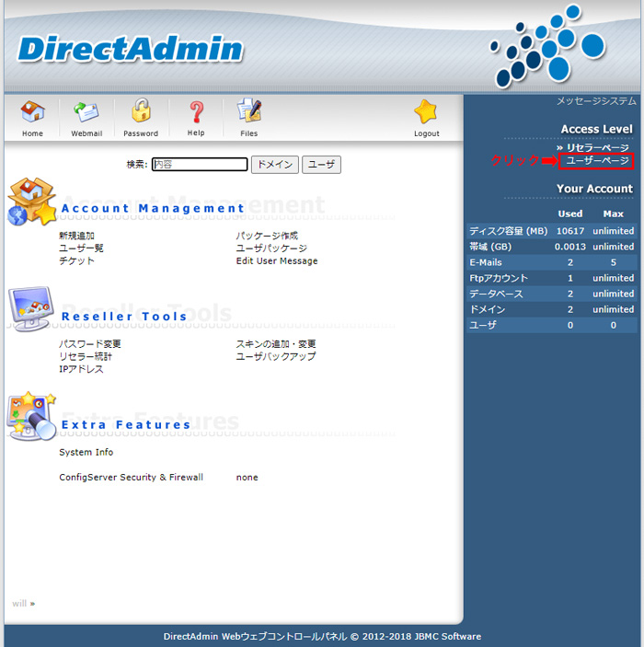644x647 pixels.
Task: Click E-Mails max value 5
Action: tap(613, 262)
